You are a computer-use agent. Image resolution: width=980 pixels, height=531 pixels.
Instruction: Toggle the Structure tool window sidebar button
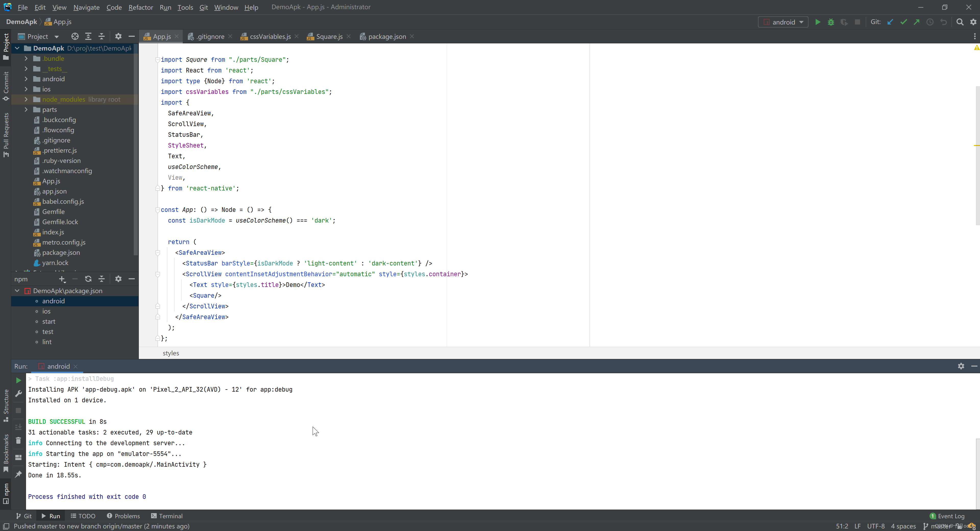(6, 405)
